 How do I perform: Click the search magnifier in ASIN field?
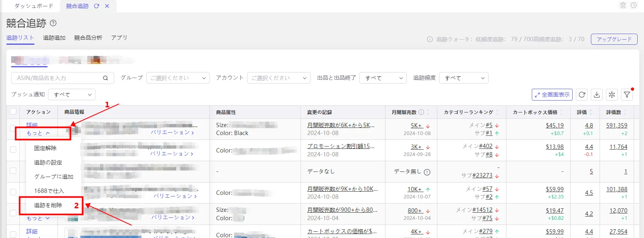(105, 78)
